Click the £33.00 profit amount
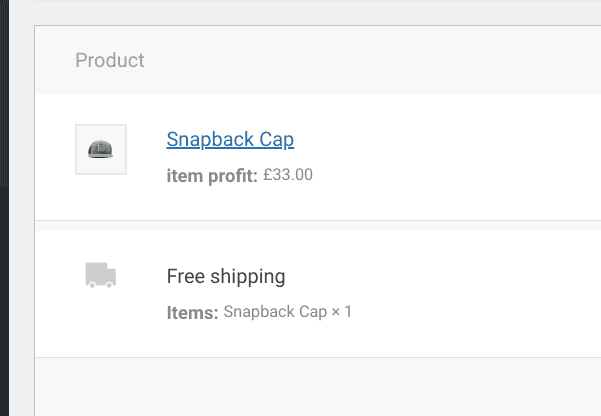The height and width of the screenshot is (416, 601). point(288,175)
